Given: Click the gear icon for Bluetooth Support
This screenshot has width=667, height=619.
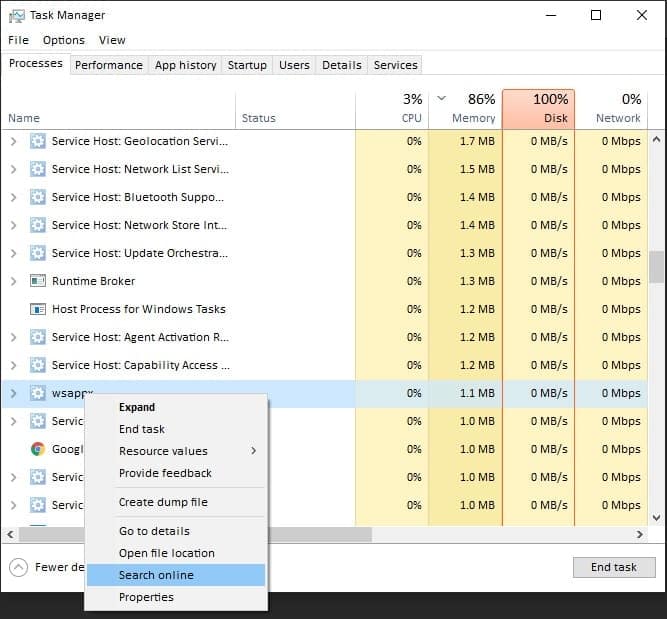Looking at the screenshot, I should 38,197.
